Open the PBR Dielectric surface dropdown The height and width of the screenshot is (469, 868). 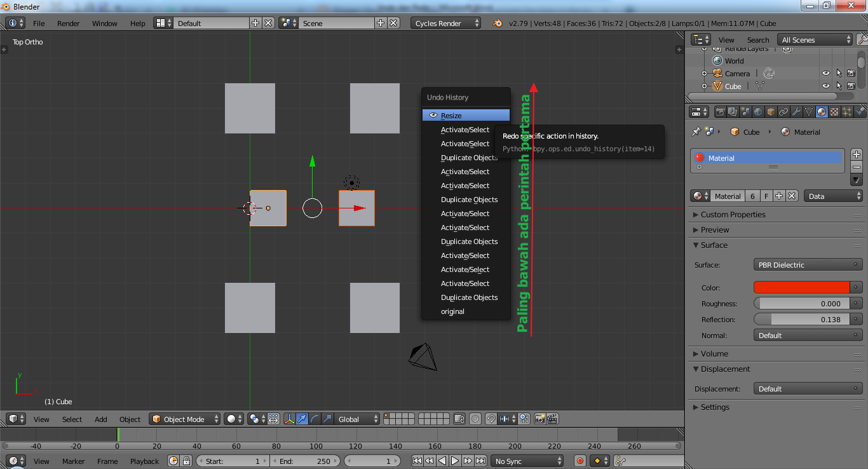coord(808,264)
